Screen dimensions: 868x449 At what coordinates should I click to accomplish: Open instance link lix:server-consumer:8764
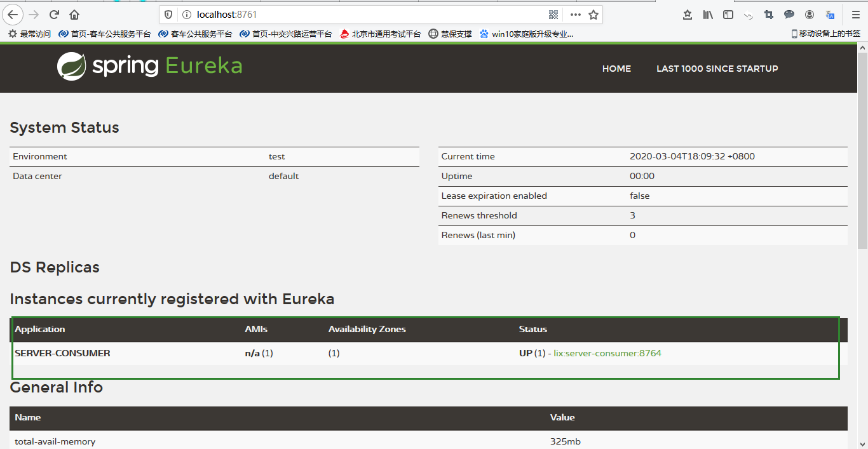[x=607, y=353]
